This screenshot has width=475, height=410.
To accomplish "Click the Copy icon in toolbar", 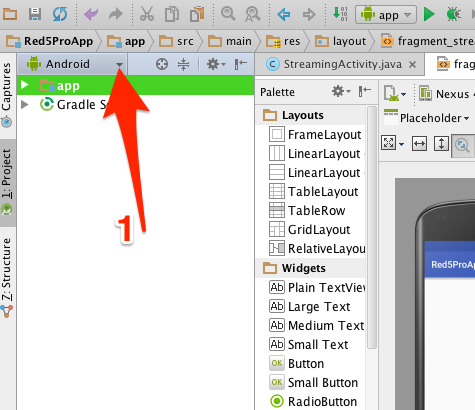I will point(172,14).
